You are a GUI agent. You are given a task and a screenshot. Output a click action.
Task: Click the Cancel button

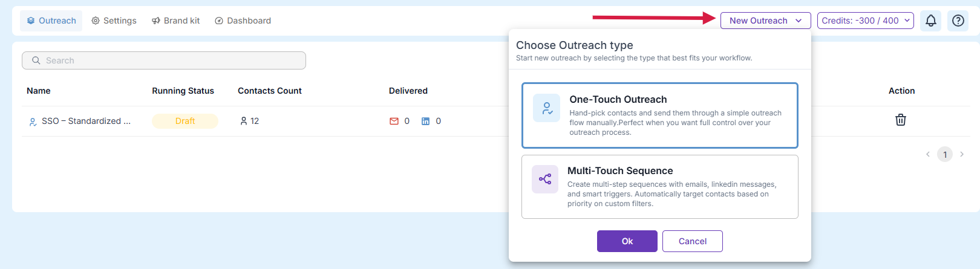692,241
